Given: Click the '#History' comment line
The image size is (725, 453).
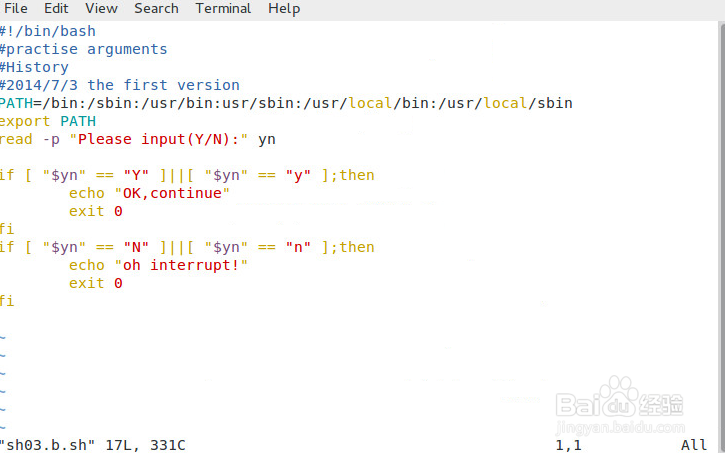Looking at the screenshot, I should (34, 67).
